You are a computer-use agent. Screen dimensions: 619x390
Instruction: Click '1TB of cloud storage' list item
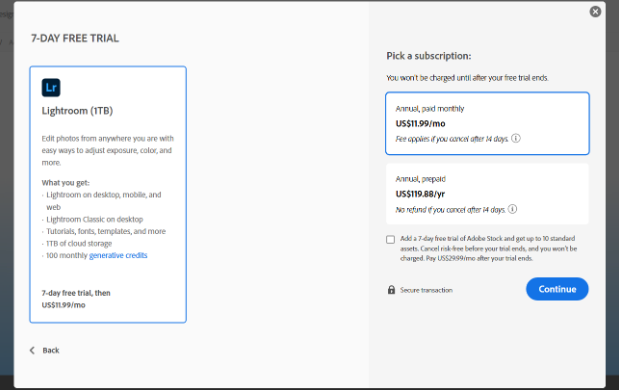pos(79,244)
